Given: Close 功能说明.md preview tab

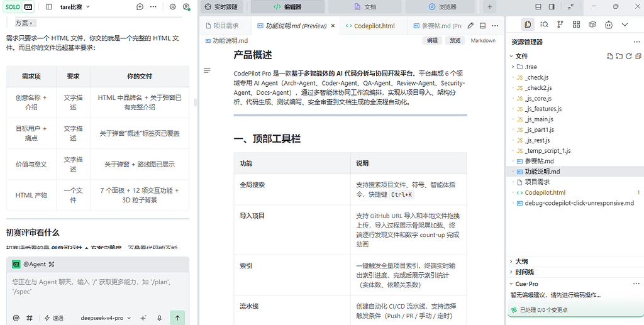Looking at the screenshot, I should tap(333, 25).
